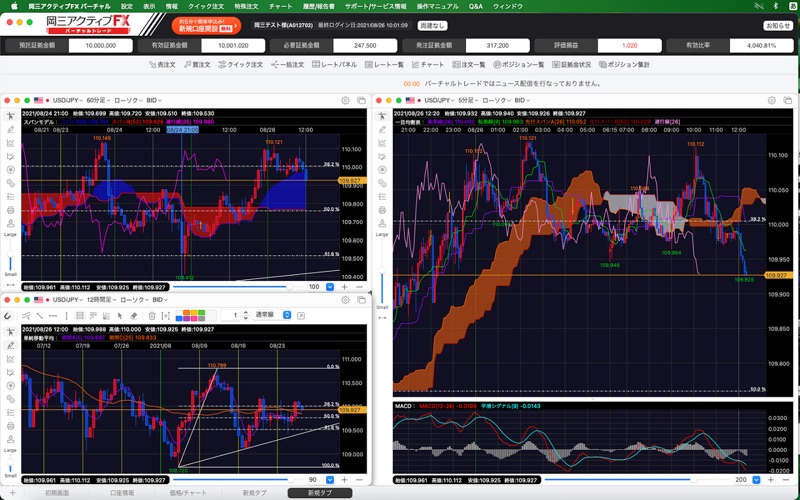Click the plus zoom button on 60分足 chart
The image size is (800, 500).
tap(345, 287)
